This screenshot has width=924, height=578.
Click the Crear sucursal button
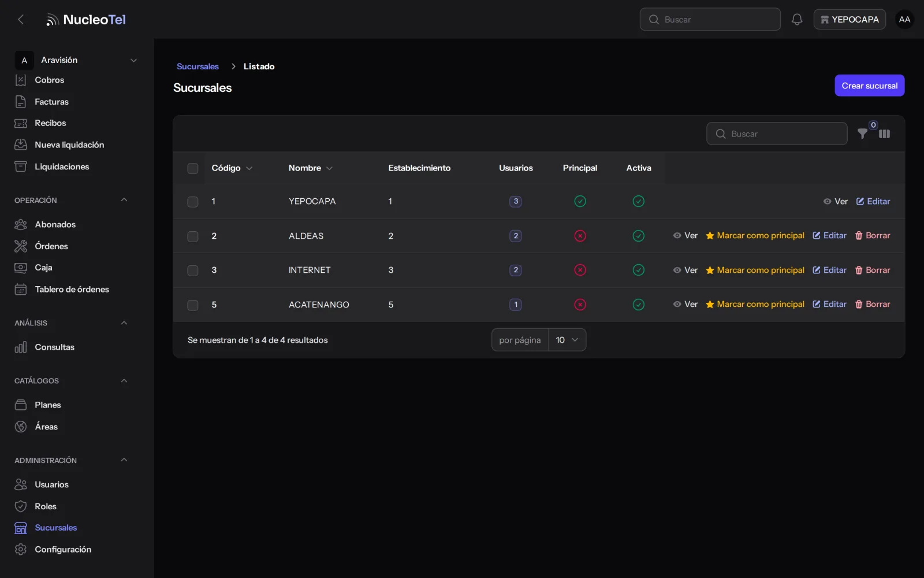tap(869, 86)
